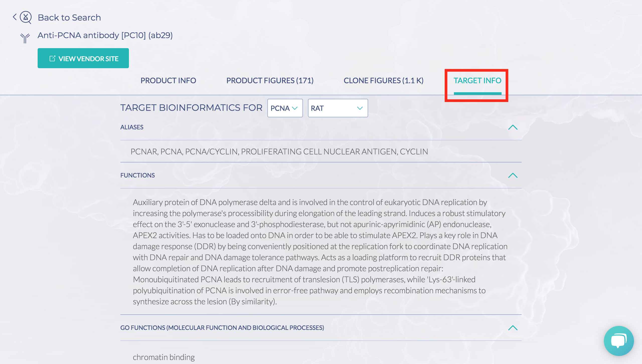
Task: Select the Target Info tab
Action: [477, 80]
